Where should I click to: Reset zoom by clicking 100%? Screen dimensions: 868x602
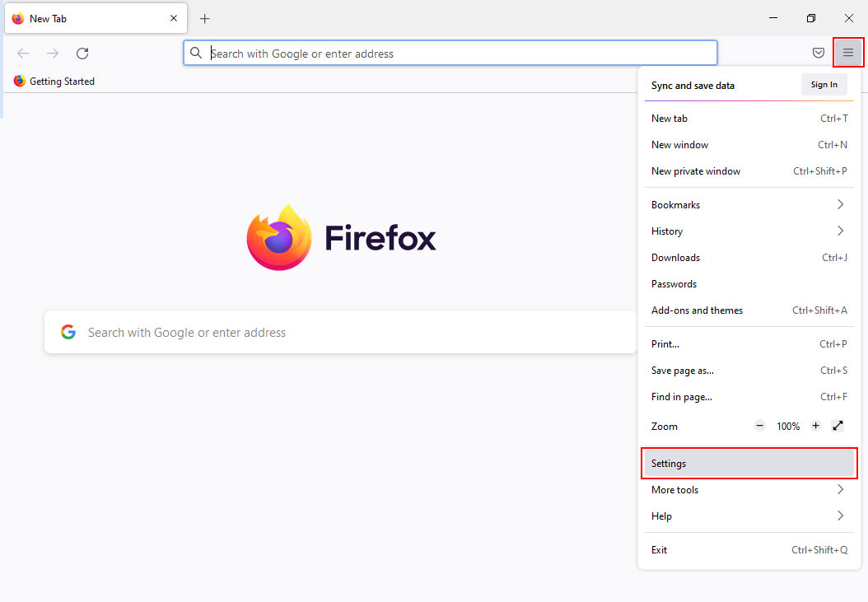point(788,427)
